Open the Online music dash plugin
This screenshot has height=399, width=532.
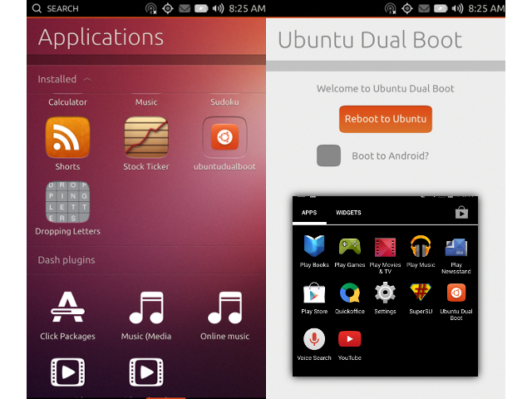coord(224,308)
